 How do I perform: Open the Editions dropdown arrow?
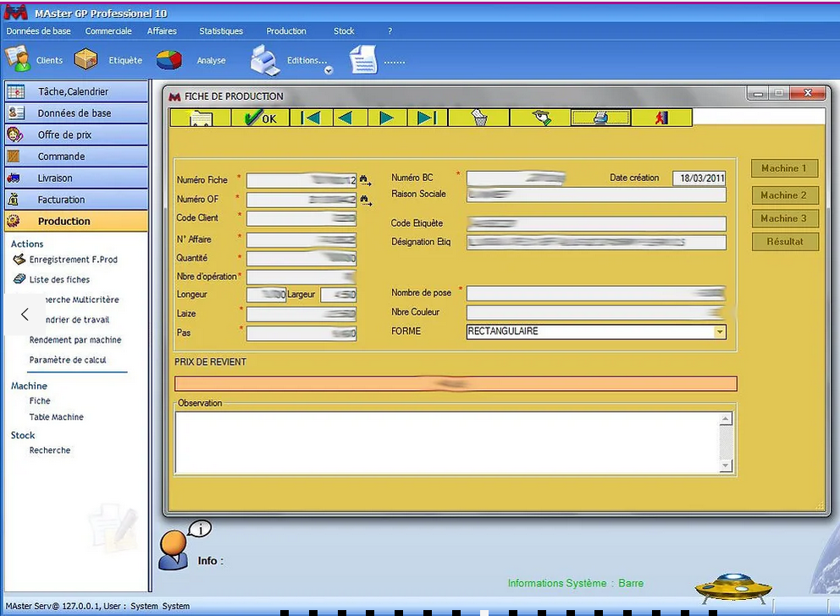click(329, 71)
